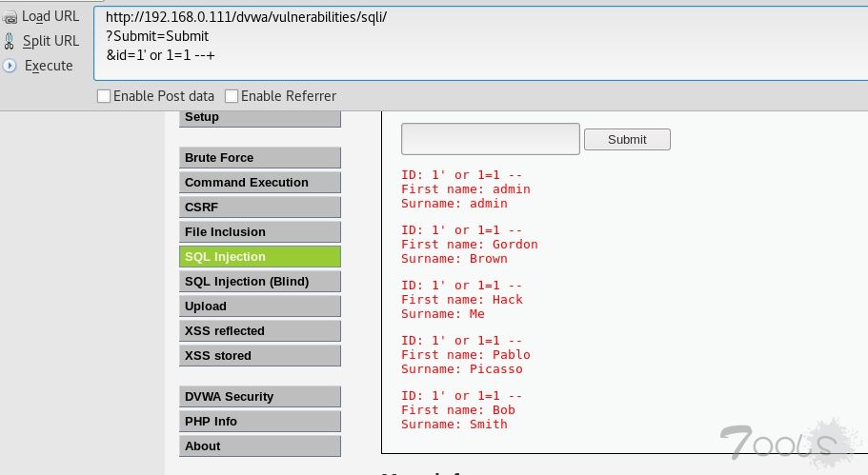This screenshot has width=868, height=475.
Task: Click the '?Submit=Submit' line in URL box
Action: (157, 36)
